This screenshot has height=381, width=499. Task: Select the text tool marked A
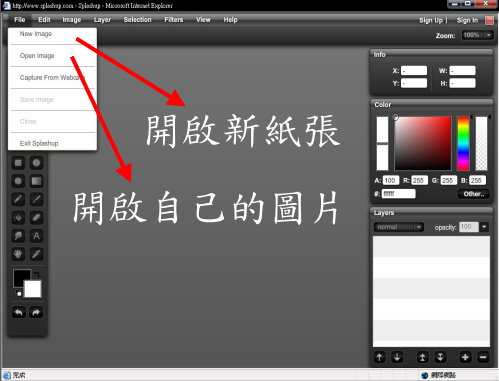coord(36,236)
